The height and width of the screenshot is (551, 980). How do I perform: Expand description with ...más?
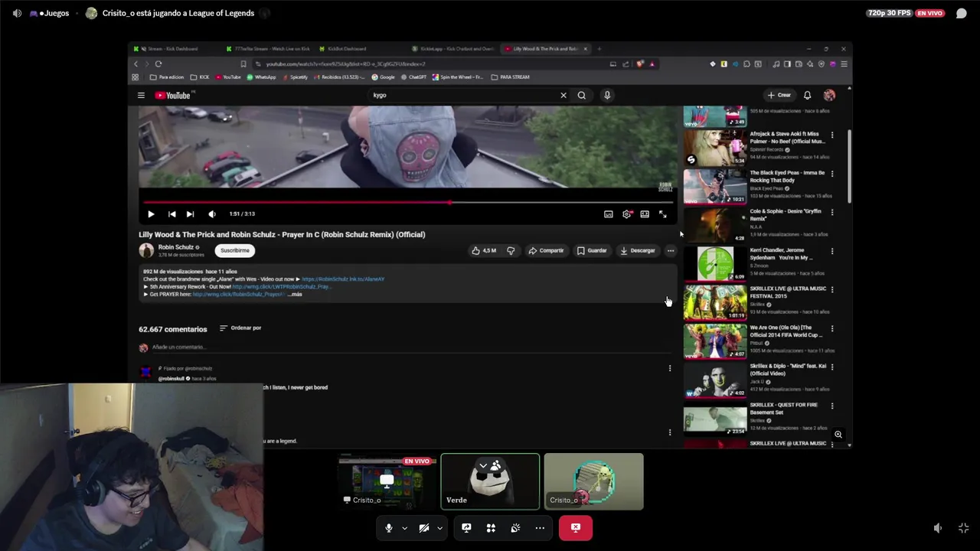[x=295, y=294]
